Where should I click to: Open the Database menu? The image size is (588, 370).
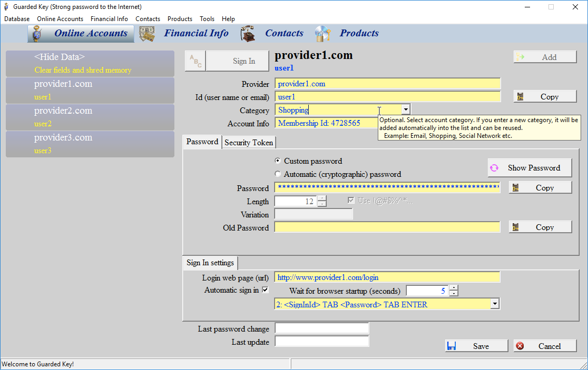(x=17, y=19)
